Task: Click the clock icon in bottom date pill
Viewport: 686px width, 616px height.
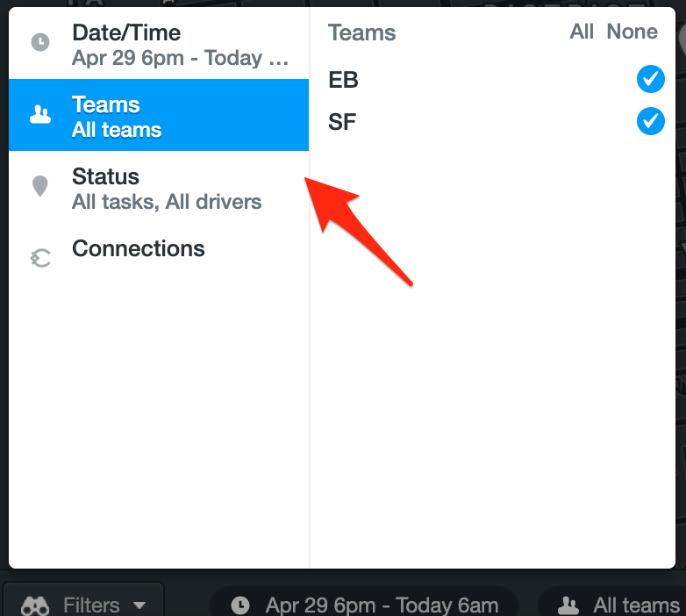Action: click(240, 605)
